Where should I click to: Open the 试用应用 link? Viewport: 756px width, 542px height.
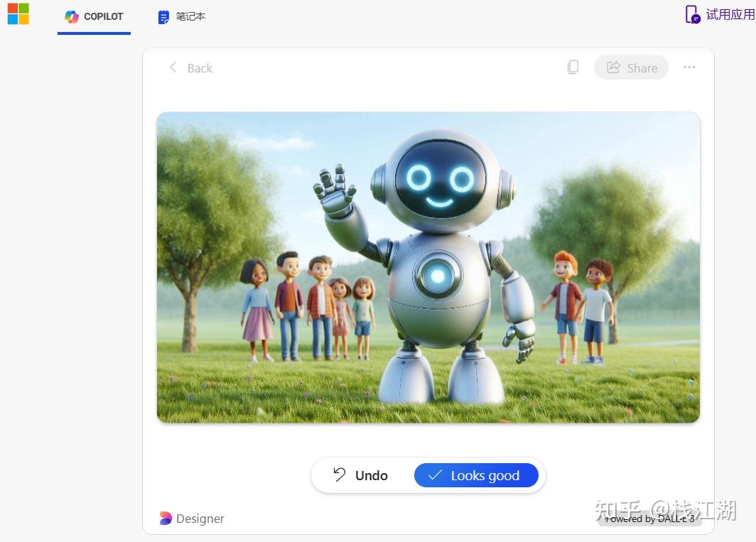[x=730, y=15]
